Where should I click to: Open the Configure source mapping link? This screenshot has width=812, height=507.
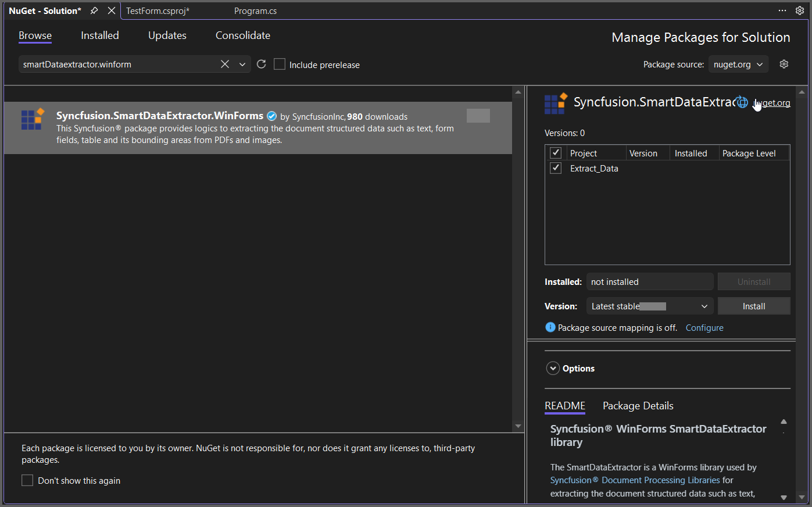(704, 328)
